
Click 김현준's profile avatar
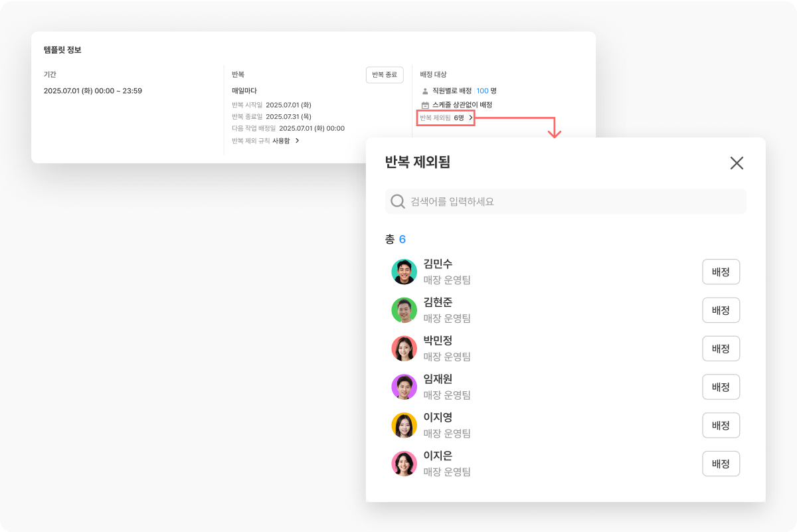tap(404, 310)
